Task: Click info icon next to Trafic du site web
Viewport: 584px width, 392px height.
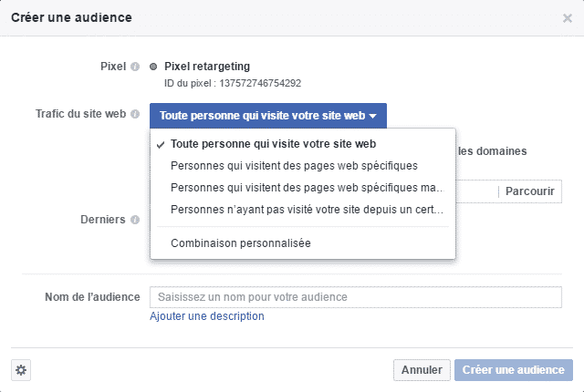Action: click(135, 116)
